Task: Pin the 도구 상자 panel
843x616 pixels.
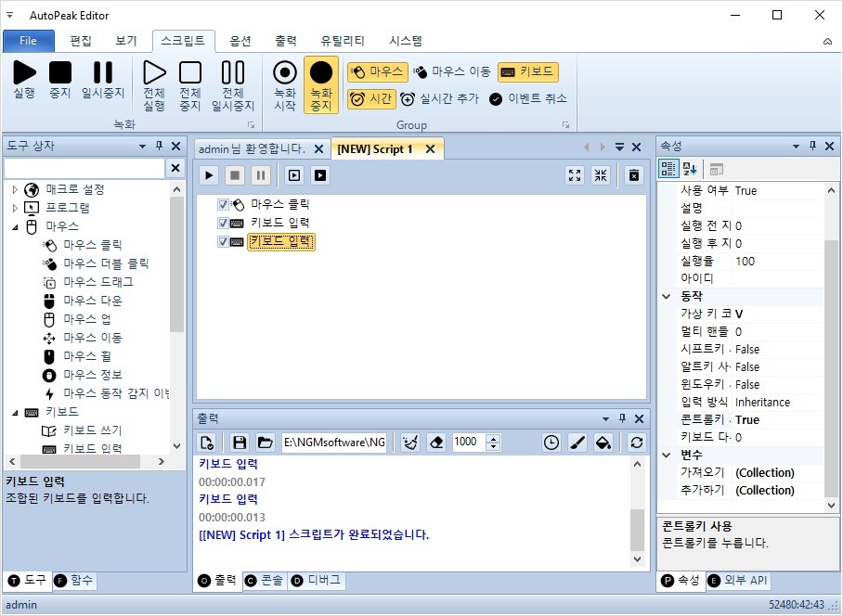Action: click(159, 146)
